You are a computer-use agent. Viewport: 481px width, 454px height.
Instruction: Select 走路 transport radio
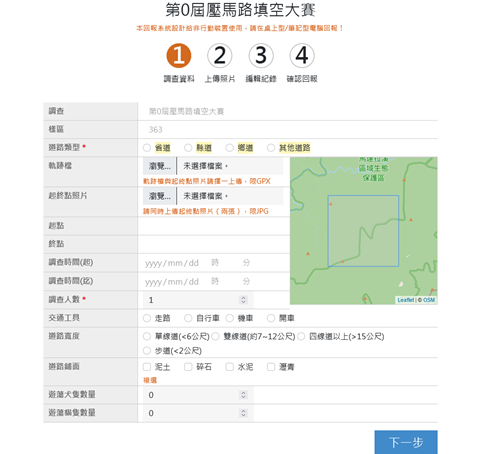[x=147, y=318]
